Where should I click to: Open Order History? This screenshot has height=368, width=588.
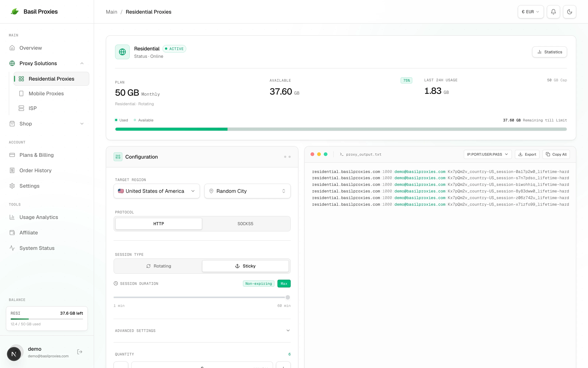(47, 170)
